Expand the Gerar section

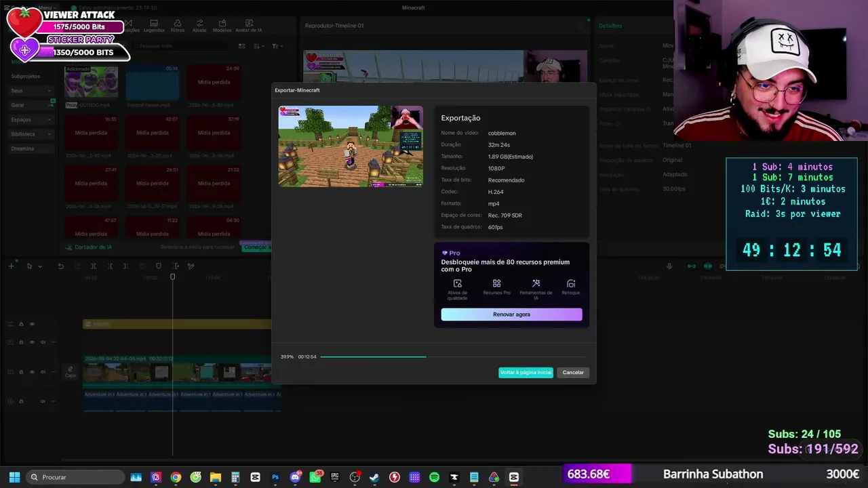pyautogui.click(x=31, y=105)
